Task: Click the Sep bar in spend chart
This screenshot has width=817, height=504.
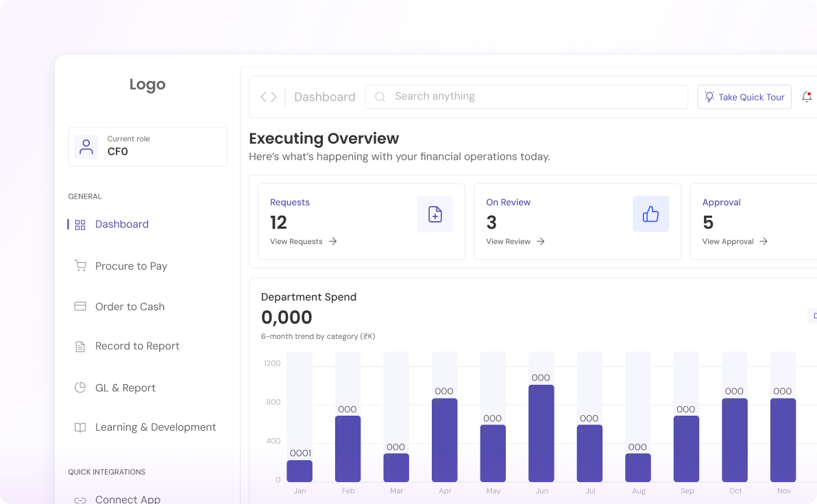Action: (x=686, y=449)
